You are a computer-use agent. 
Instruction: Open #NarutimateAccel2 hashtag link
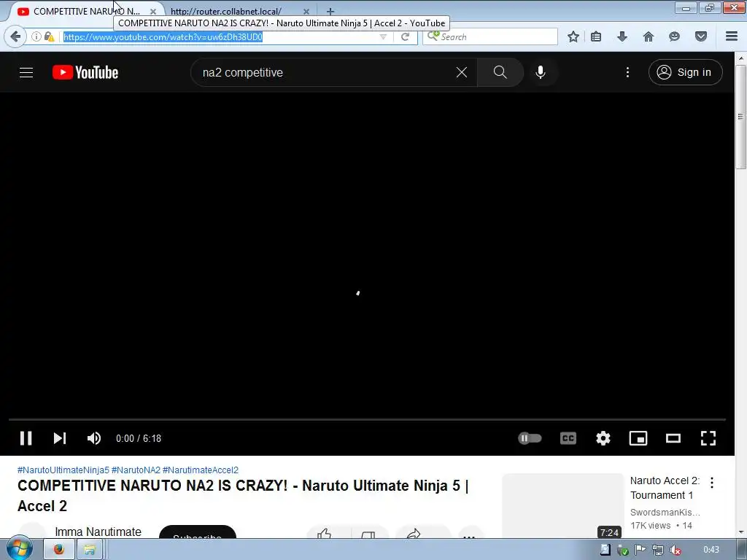pos(201,470)
